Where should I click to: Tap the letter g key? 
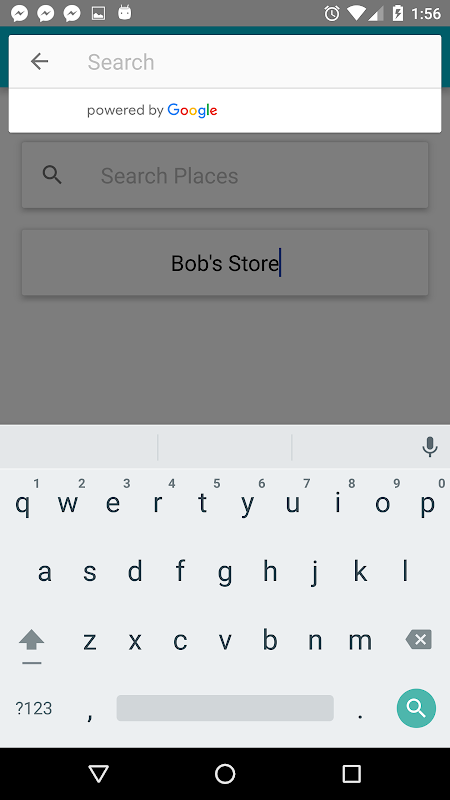[x=225, y=572]
